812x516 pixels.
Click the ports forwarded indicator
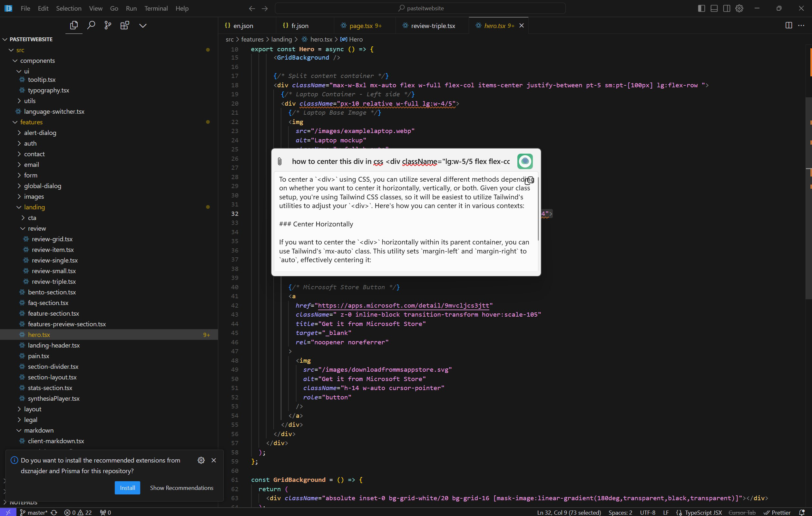(x=105, y=512)
